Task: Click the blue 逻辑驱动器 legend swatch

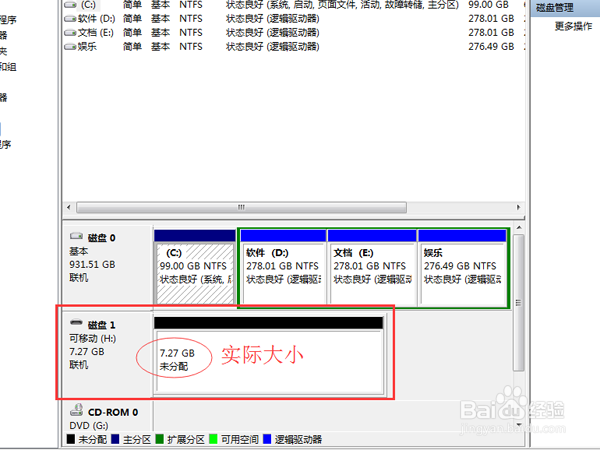Action: (267, 439)
